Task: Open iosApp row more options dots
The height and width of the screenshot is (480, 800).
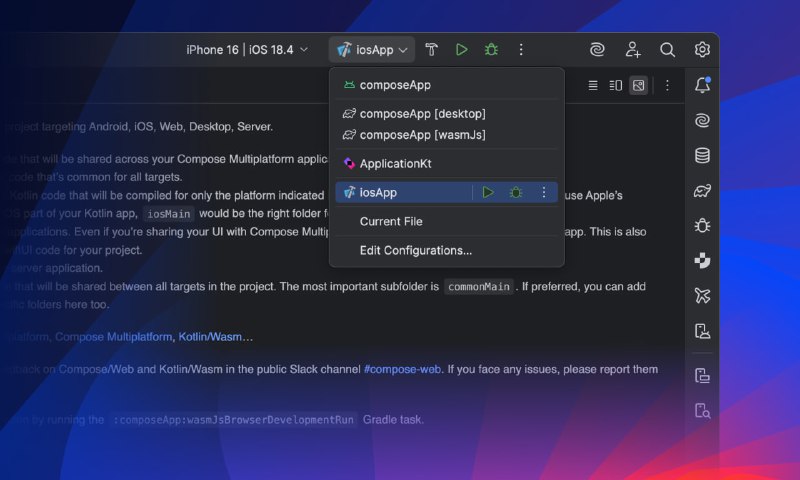Action: point(544,192)
